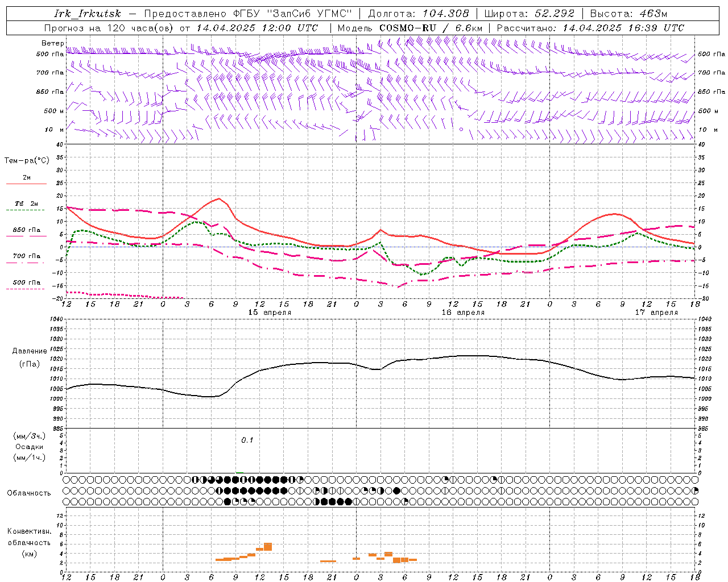728x582 pixels.
Task: Click the 15 апреля date label
Action: point(270,313)
